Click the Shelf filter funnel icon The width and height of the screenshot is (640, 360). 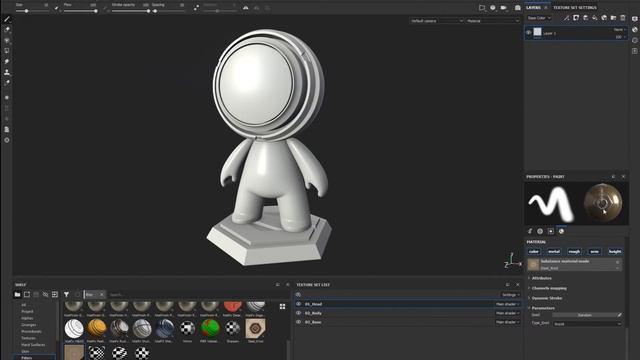pos(66,294)
